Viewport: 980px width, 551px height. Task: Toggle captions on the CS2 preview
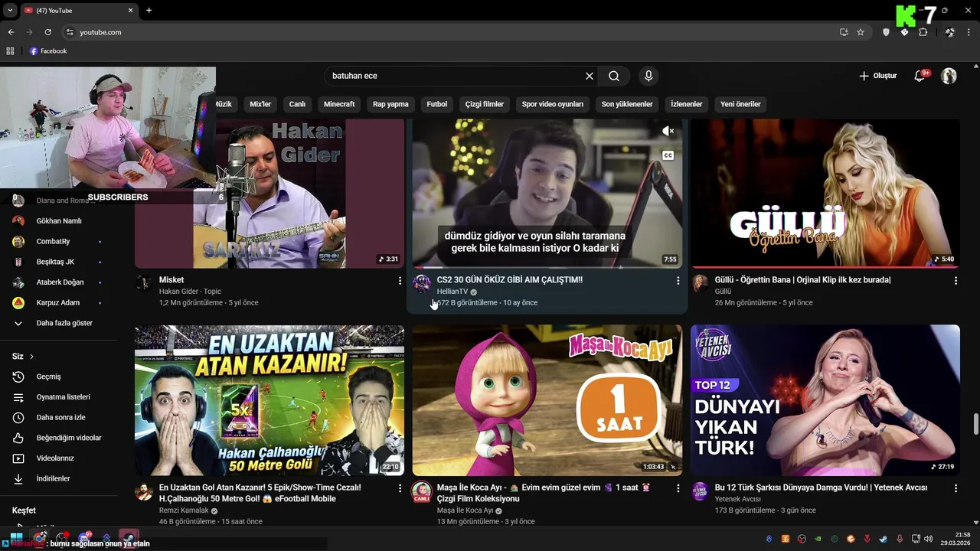click(x=668, y=155)
